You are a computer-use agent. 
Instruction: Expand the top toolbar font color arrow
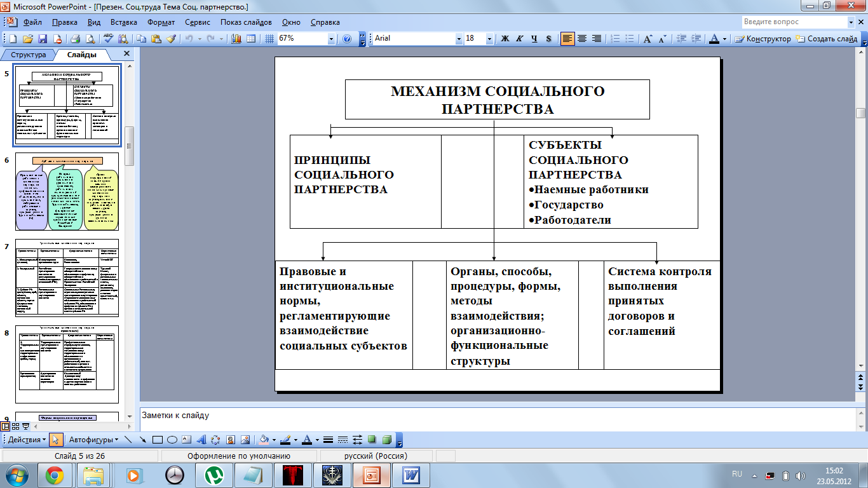(725, 38)
